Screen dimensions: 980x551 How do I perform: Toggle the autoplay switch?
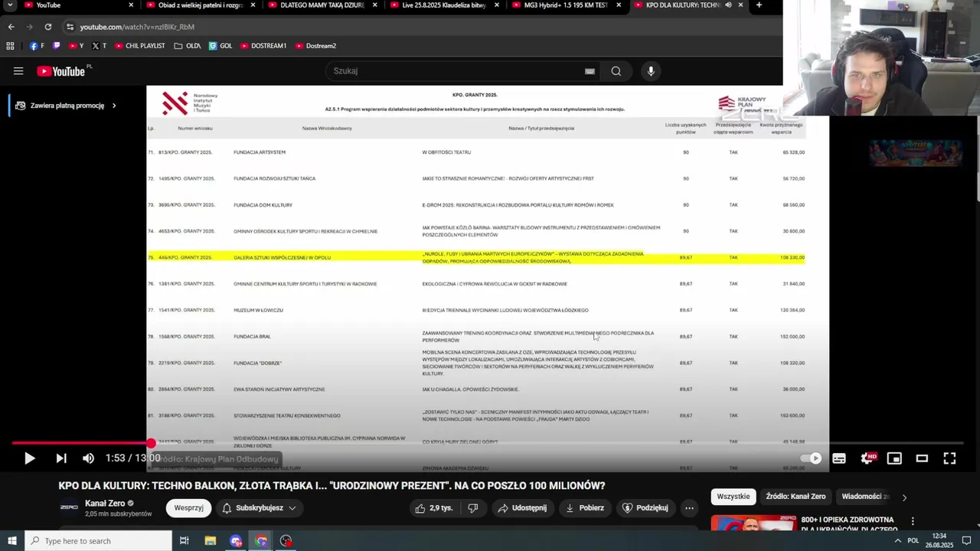[x=811, y=458]
